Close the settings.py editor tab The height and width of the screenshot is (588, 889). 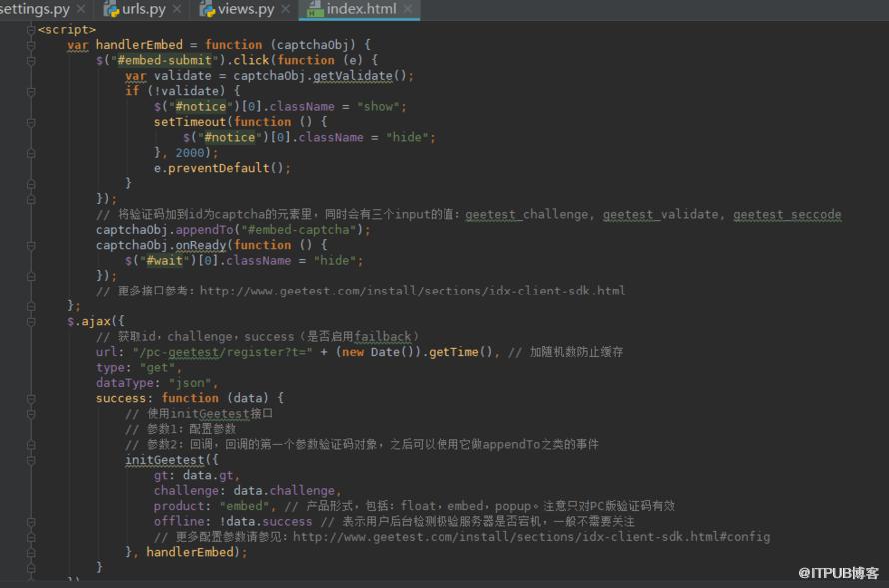[x=81, y=9]
